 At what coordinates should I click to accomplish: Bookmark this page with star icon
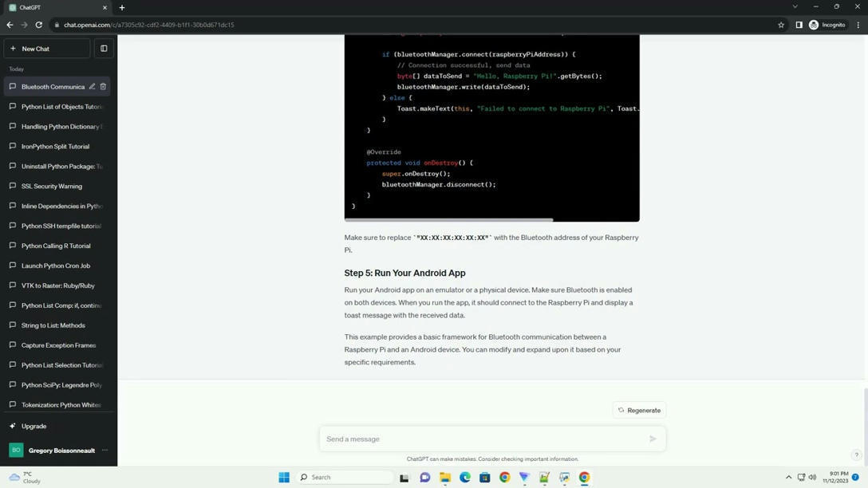pyautogui.click(x=780, y=25)
